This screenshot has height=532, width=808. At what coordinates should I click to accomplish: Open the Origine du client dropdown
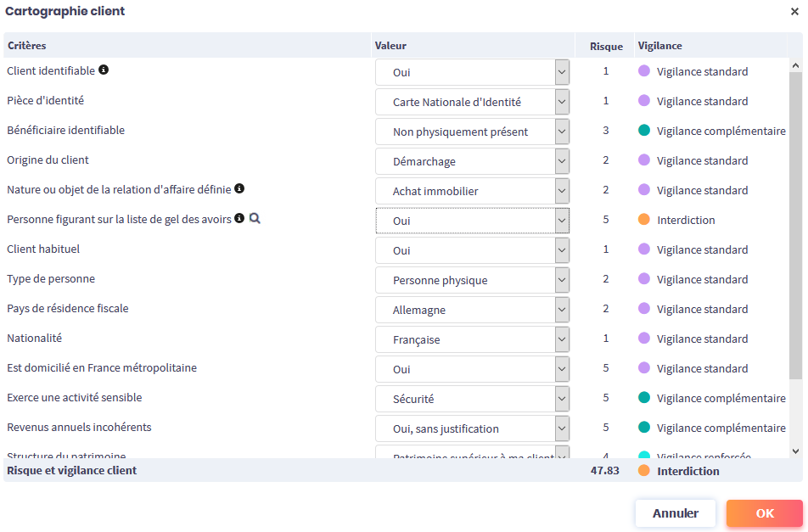coord(472,161)
